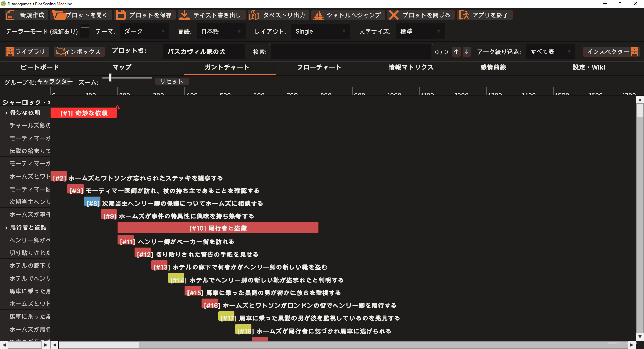Viewport: 644px width, 349px height.
Task: Export text with the download arrow icon
Action: [184, 15]
